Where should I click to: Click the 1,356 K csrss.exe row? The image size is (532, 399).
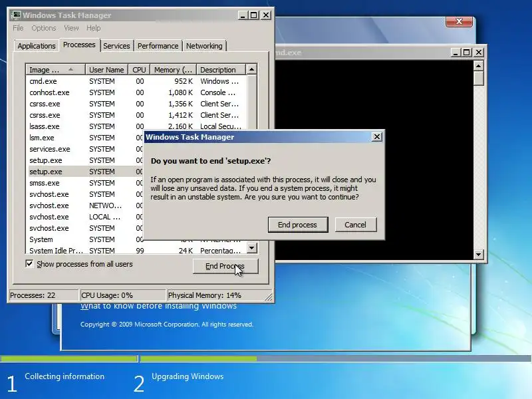coord(136,104)
